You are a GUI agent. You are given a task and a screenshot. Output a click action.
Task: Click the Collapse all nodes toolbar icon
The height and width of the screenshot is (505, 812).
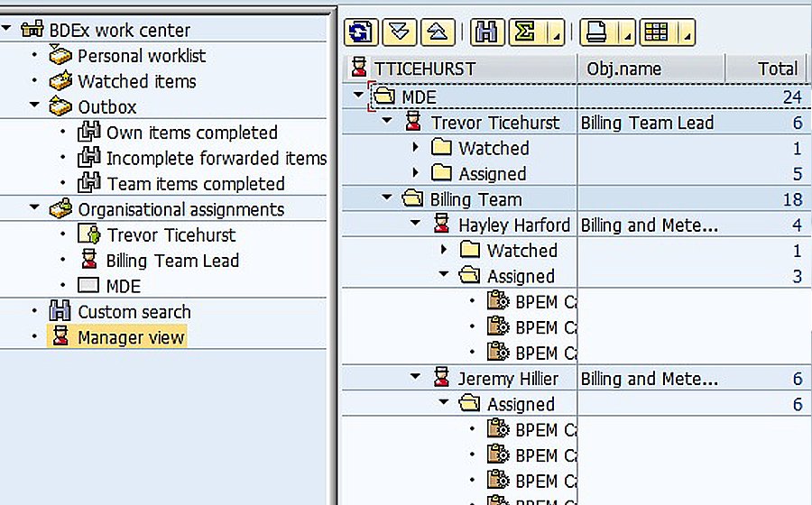pos(438,32)
